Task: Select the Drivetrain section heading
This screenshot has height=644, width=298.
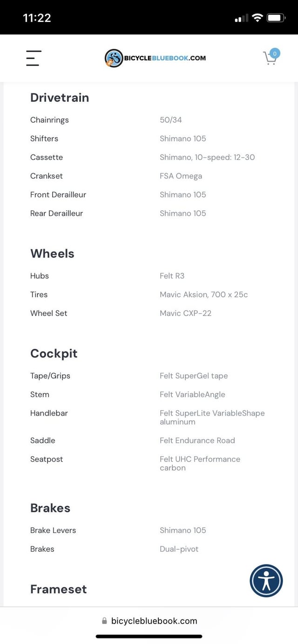Action: coord(60,98)
